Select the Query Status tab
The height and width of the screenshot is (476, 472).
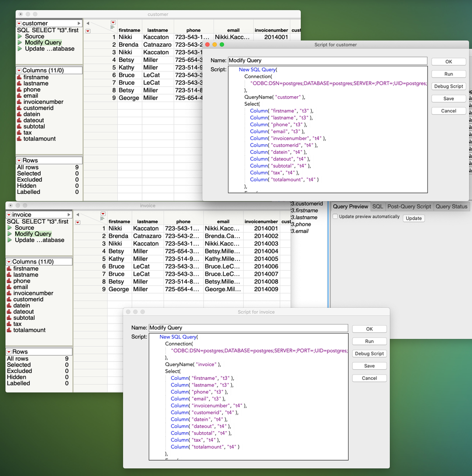pos(451,207)
